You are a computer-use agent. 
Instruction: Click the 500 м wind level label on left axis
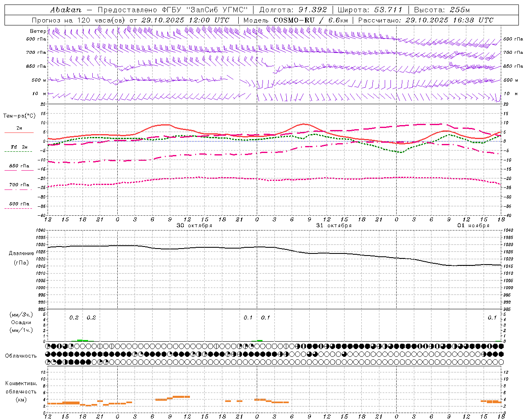pyautogui.click(x=39, y=80)
